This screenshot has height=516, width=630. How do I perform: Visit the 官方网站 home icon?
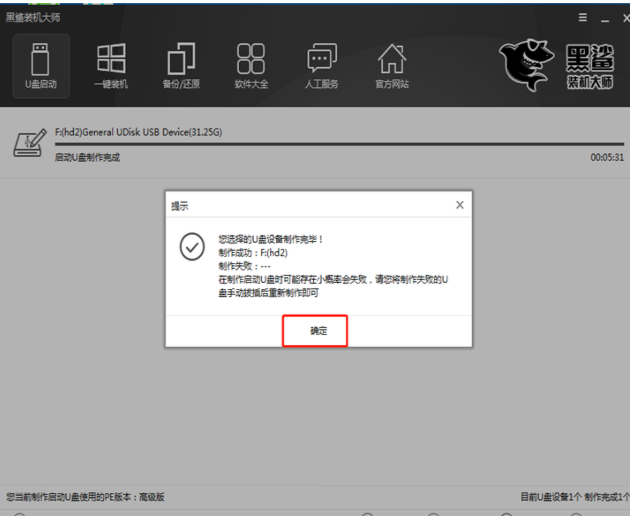392,66
